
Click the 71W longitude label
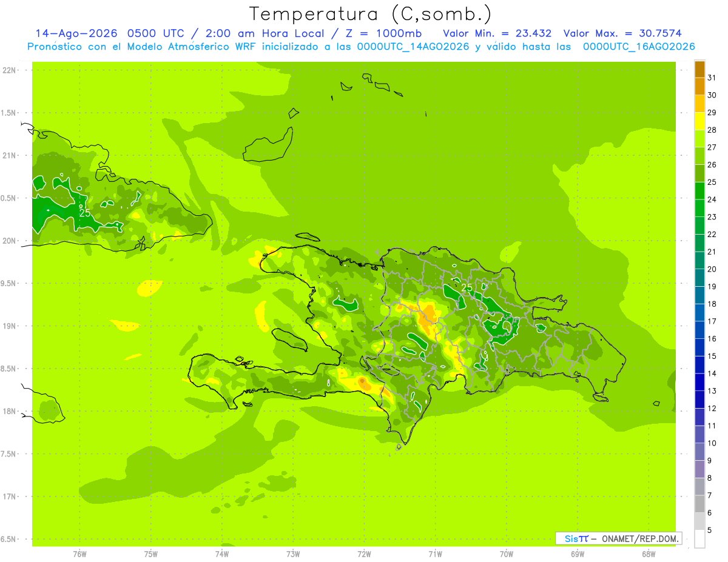coord(435,554)
